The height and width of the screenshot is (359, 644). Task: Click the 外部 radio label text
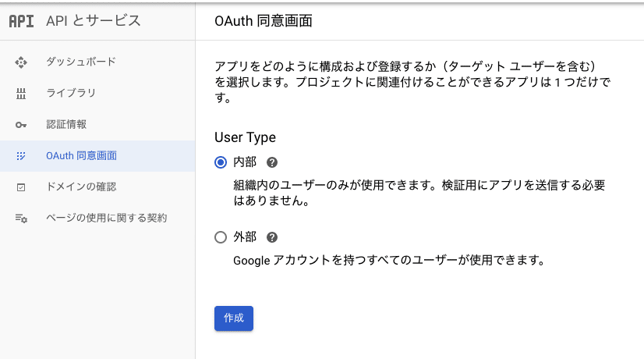click(245, 237)
